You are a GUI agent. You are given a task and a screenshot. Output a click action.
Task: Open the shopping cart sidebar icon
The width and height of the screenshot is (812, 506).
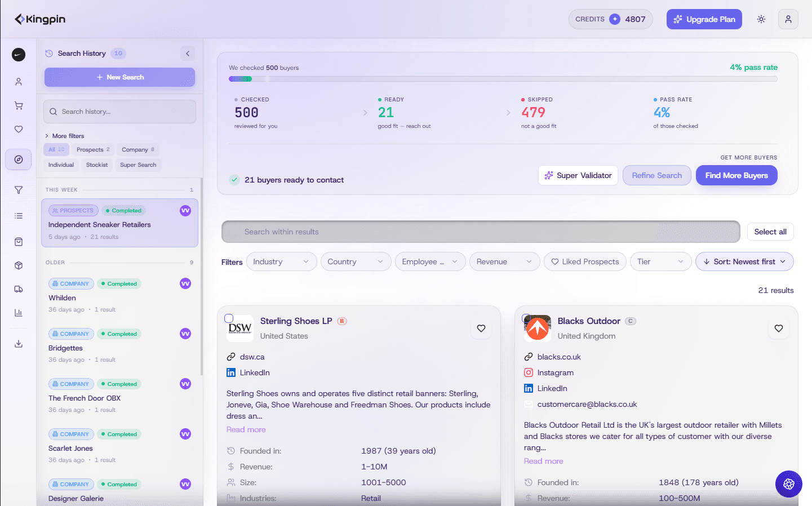[19, 105]
